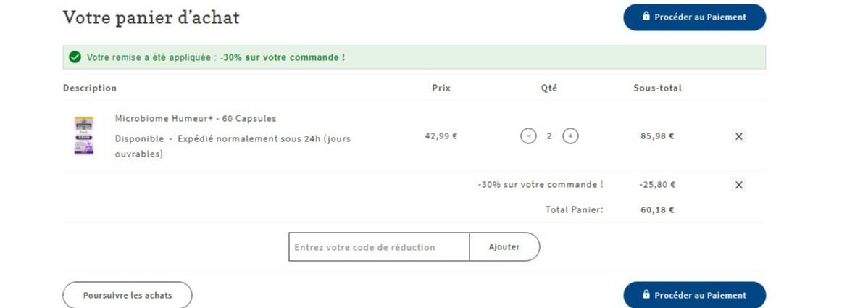Click bottom Procéder au Paiement button

pos(695,295)
